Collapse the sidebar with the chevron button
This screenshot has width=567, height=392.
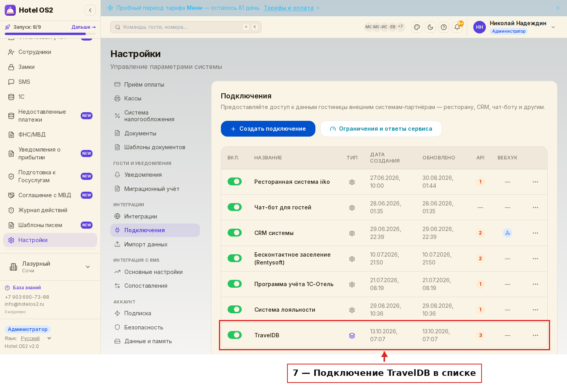[90, 10]
